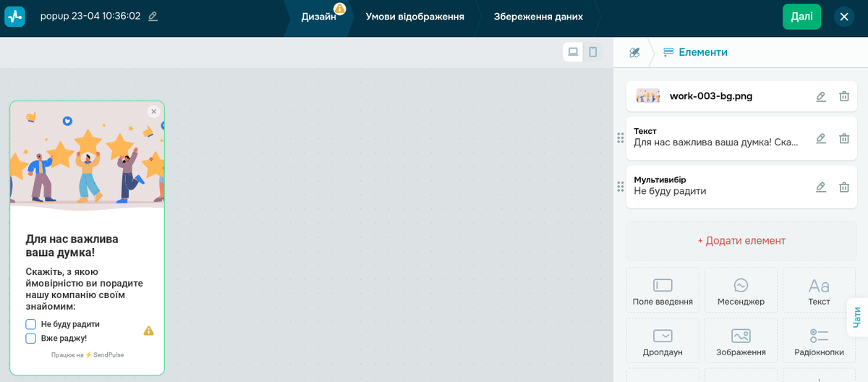This screenshot has height=382, width=868.
Task: Select the Елементи tab
Action: click(x=695, y=52)
